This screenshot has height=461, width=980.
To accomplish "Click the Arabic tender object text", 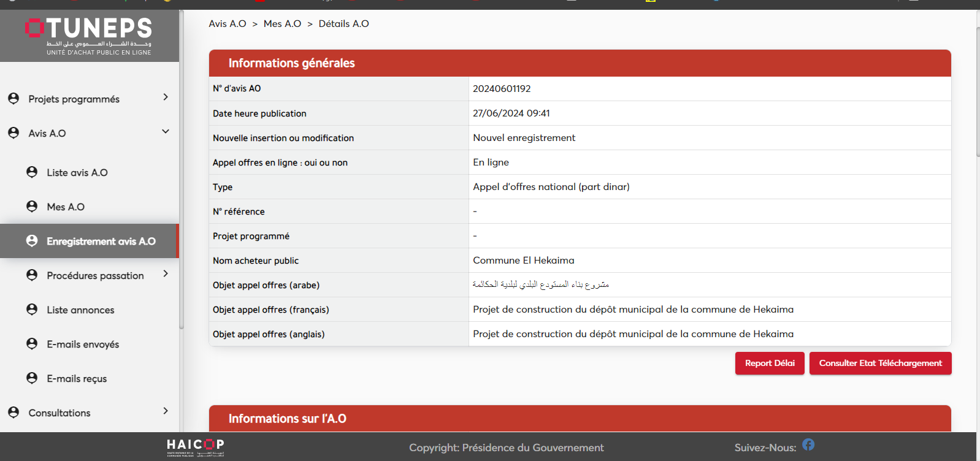I will tap(541, 284).
